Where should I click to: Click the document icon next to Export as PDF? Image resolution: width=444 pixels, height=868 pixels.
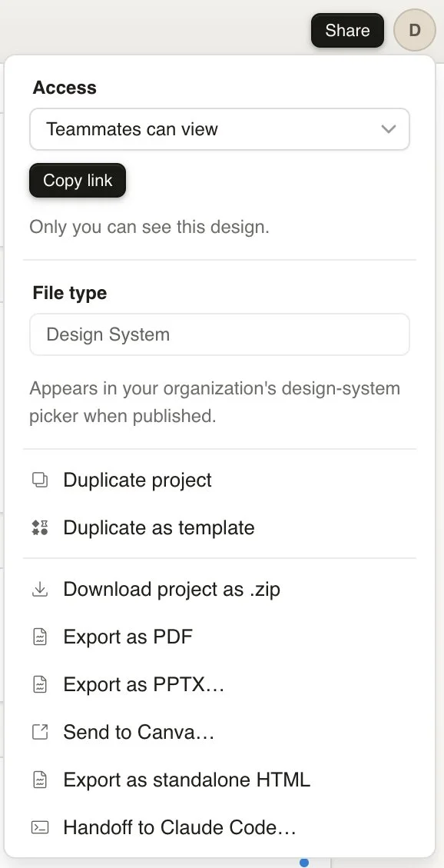tap(40, 637)
